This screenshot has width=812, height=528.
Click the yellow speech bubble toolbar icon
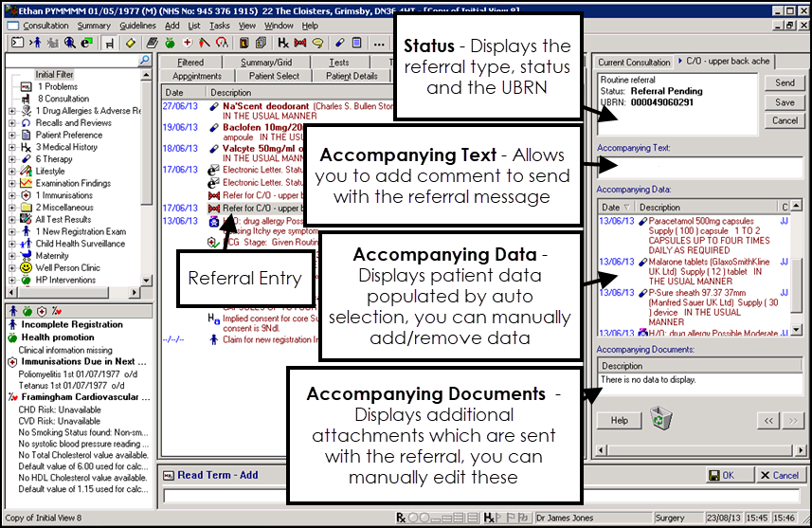pos(317,44)
